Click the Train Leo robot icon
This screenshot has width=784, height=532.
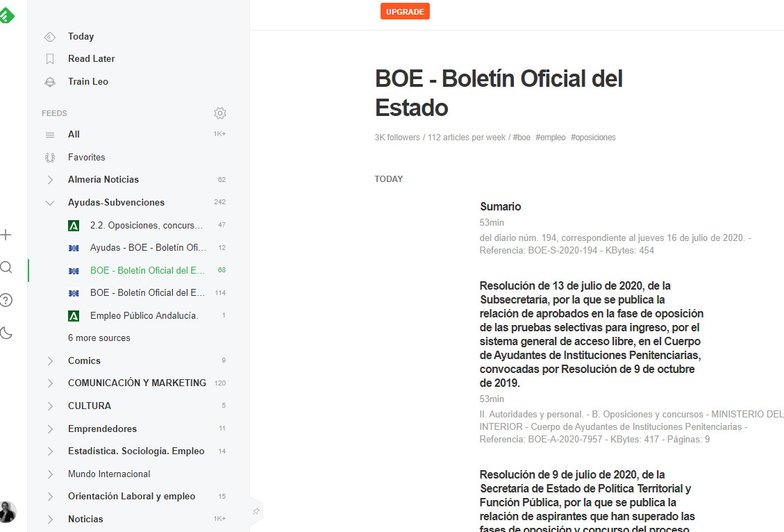(x=50, y=82)
